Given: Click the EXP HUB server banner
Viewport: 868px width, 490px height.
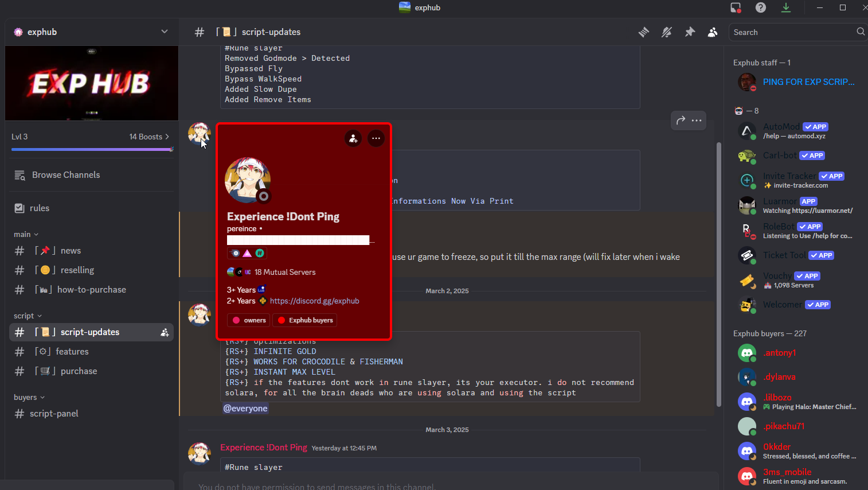Looking at the screenshot, I should 92,83.
